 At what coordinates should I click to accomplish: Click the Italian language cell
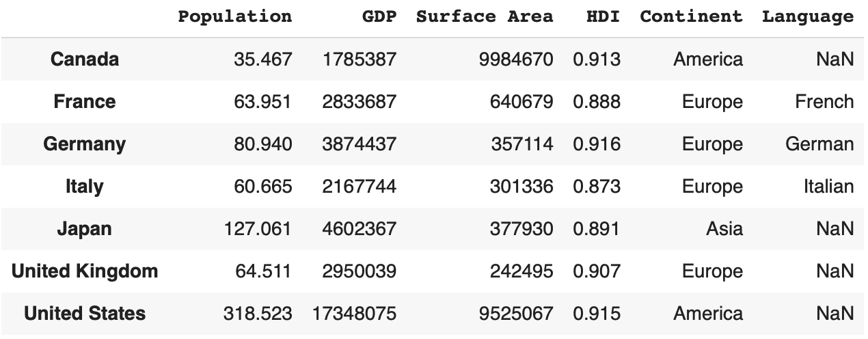tap(828, 187)
